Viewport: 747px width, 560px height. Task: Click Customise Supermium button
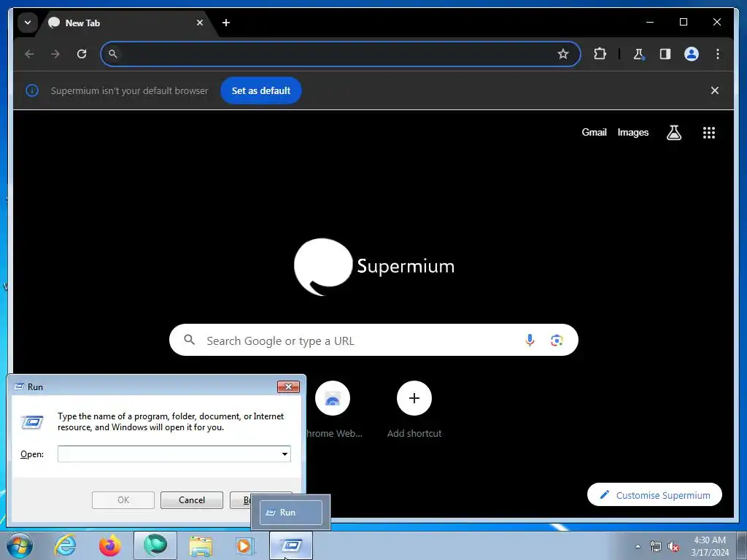coord(654,495)
